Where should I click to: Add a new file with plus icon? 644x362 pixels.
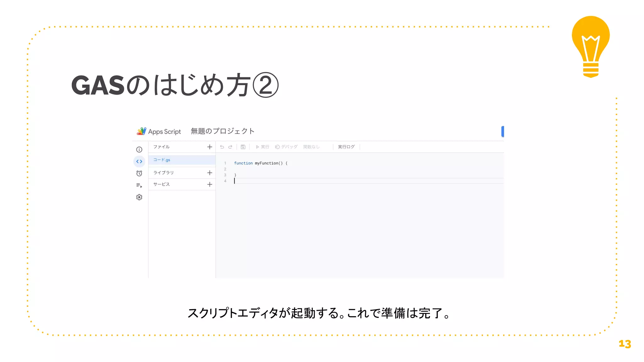pos(210,147)
